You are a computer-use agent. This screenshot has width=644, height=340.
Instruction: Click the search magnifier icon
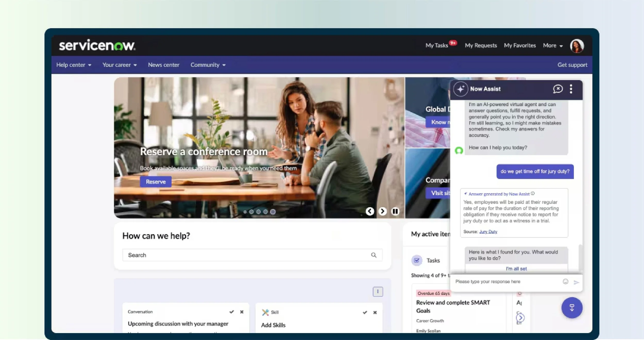pyautogui.click(x=374, y=255)
